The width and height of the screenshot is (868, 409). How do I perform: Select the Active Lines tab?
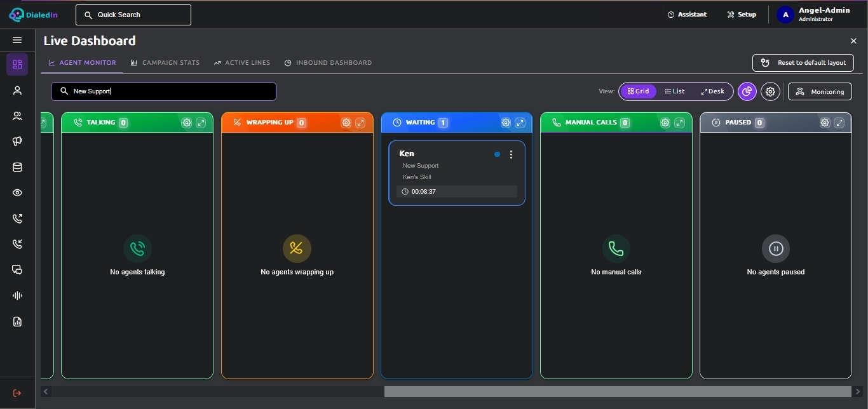tap(242, 63)
